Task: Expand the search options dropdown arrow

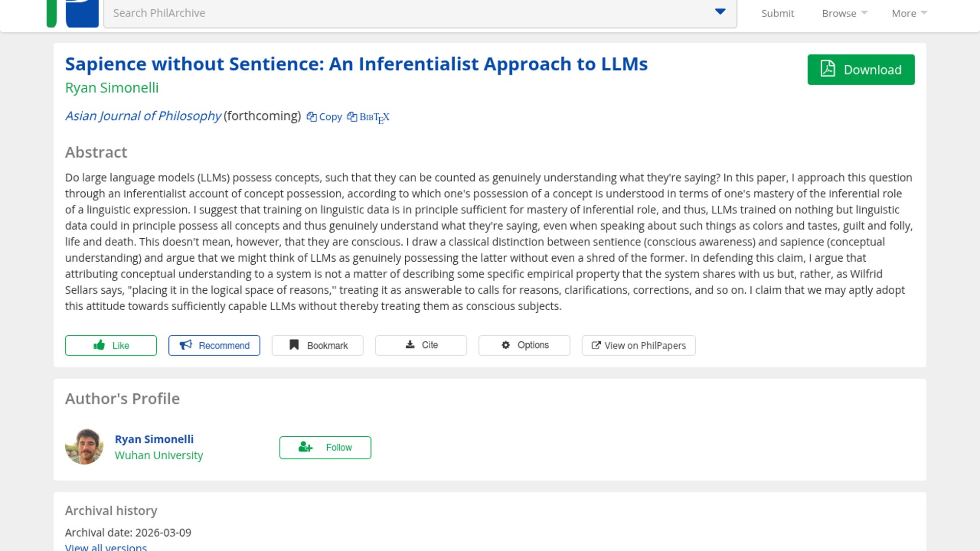Action: click(720, 12)
